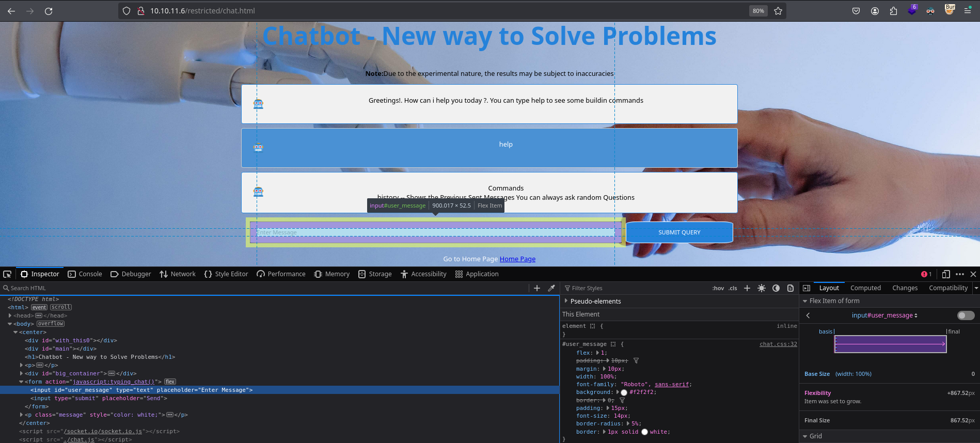Switch to the Console tab
The height and width of the screenshot is (443, 980).
pyautogui.click(x=85, y=274)
